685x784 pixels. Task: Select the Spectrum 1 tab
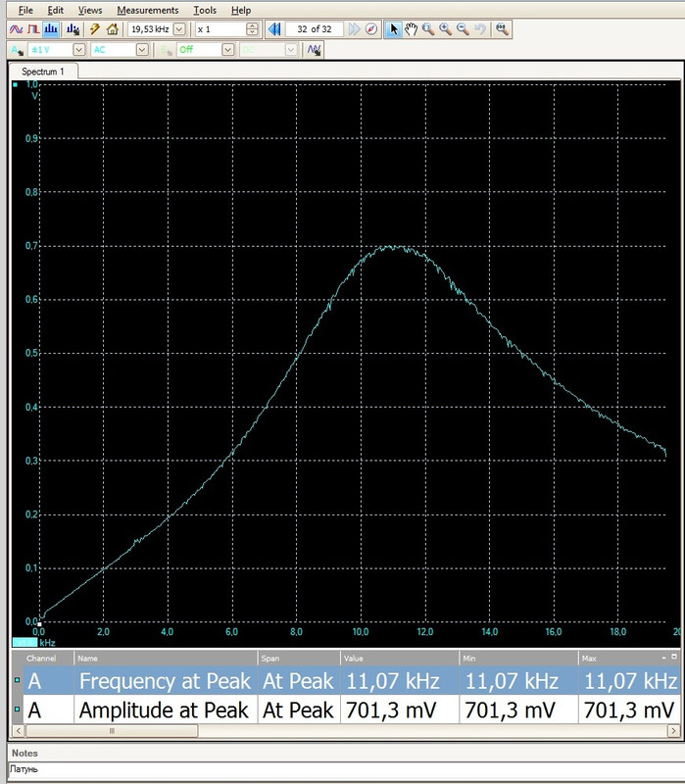43,72
